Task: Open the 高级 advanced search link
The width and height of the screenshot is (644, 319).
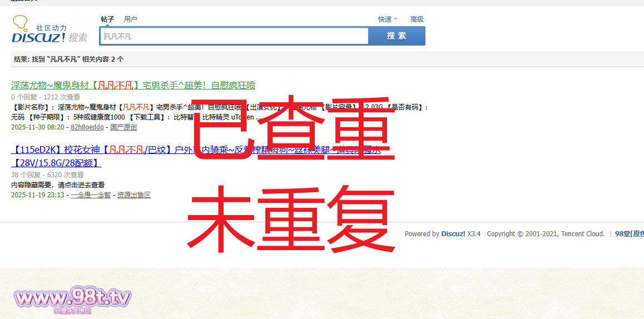Action: click(417, 19)
